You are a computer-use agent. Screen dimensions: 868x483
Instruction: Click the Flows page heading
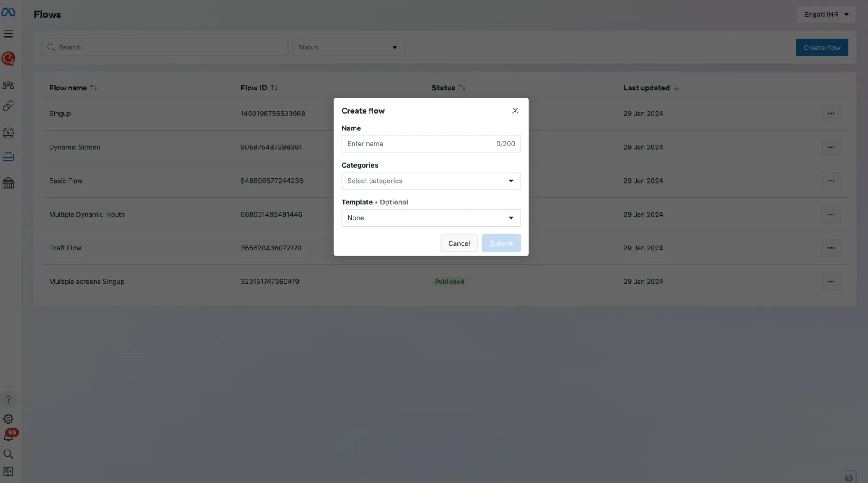click(x=47, y=14)
